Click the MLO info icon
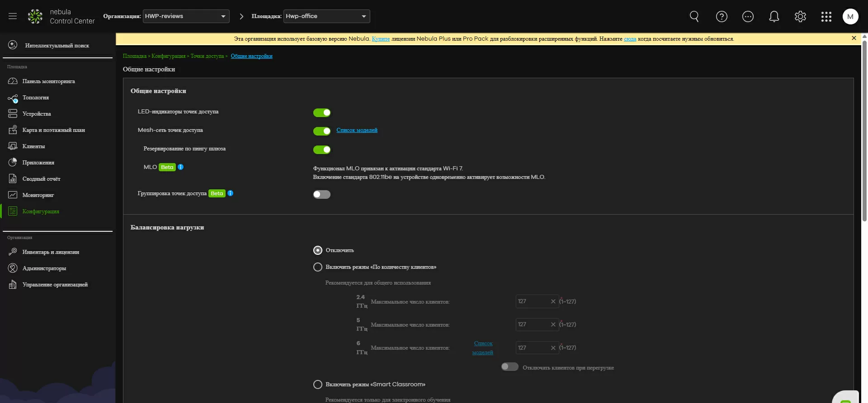868x403 pixels. coord(181,167)
